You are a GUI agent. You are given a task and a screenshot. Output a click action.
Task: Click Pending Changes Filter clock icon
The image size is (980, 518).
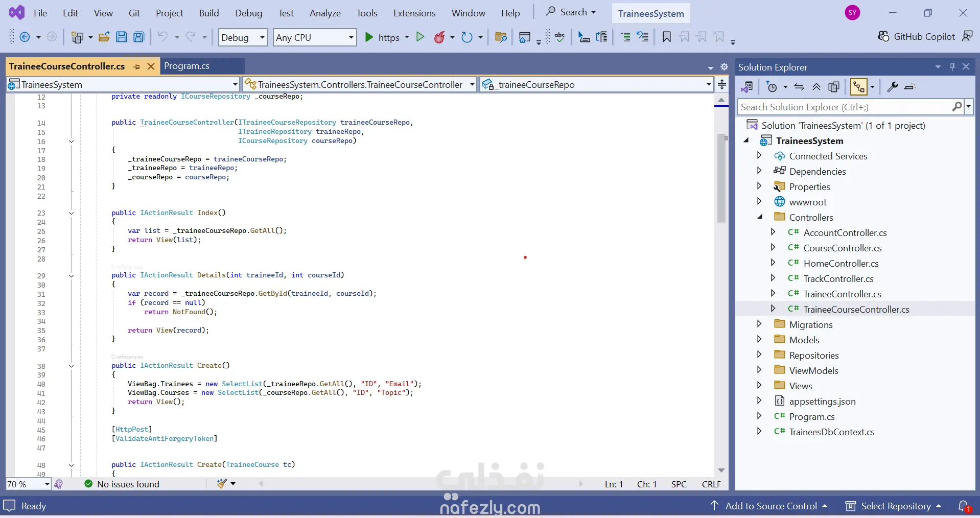point(772,87)
